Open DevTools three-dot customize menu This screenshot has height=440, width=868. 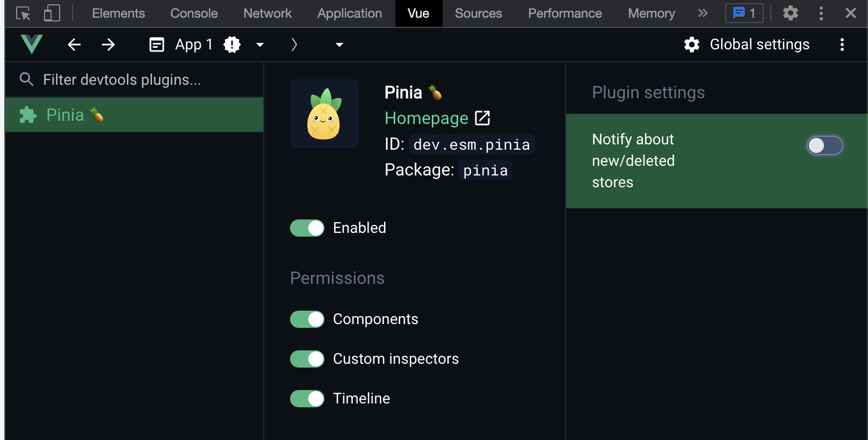click(x=821, y=13)
